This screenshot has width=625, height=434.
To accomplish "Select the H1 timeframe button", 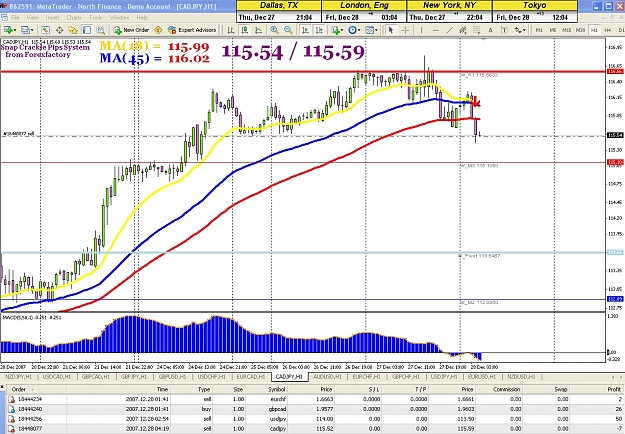I will pyautogui.click(x=594, y=30).
